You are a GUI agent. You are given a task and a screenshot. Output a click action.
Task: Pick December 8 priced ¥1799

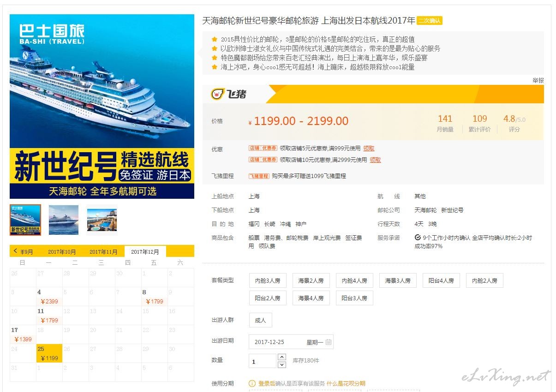(154, 297)
